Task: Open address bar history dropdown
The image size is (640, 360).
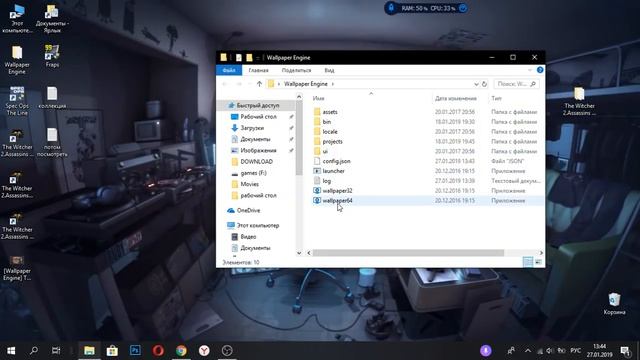Action: pyautogui.click(x=476, y=84)
